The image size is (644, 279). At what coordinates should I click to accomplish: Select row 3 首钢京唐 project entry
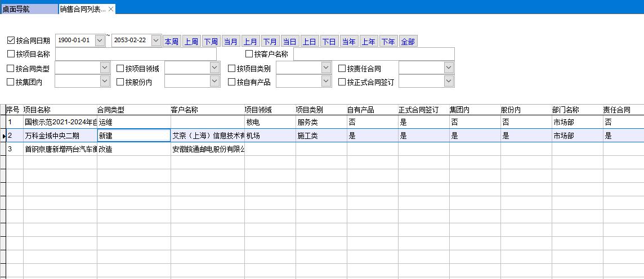[x=60, y=150]
